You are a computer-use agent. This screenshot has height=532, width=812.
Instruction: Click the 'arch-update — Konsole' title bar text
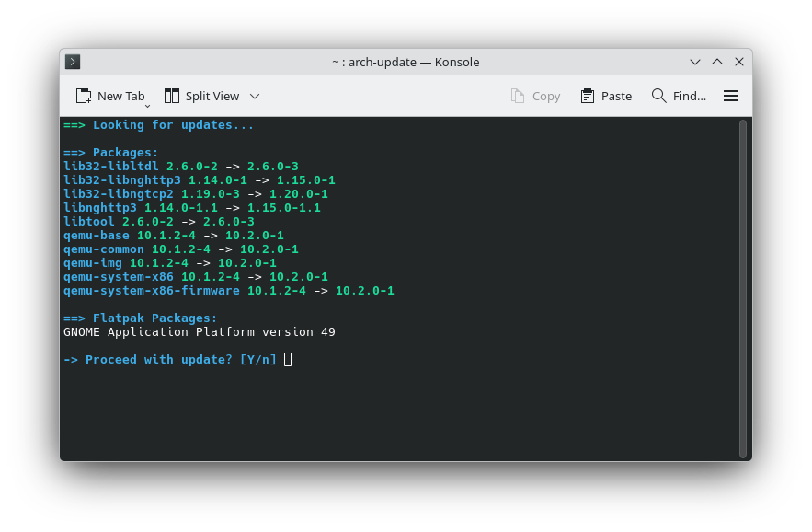(x=406, y=62)
